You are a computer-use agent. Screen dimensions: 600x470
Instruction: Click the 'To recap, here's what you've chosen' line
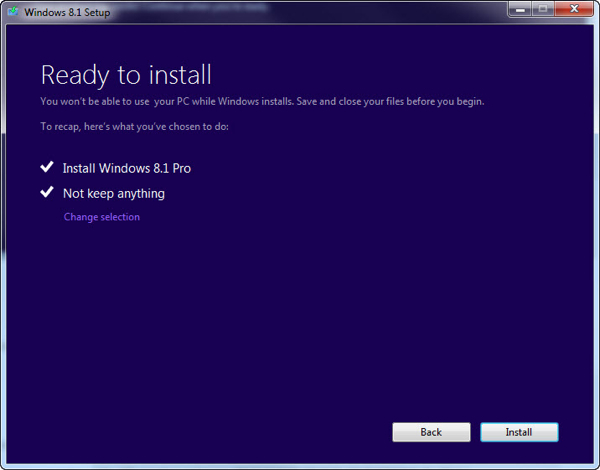point(135,127)
